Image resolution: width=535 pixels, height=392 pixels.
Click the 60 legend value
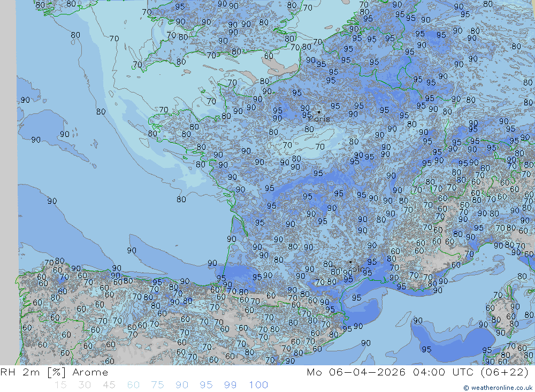tap(133, 385)
